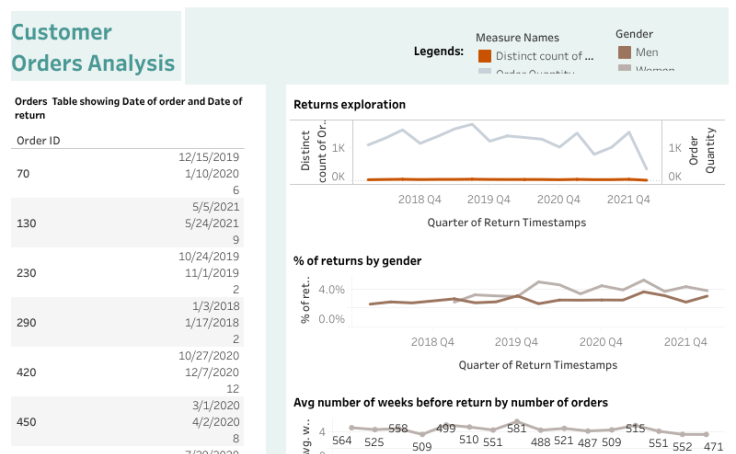
Task: Click the 581 data point marker
Action: [516, 423]
